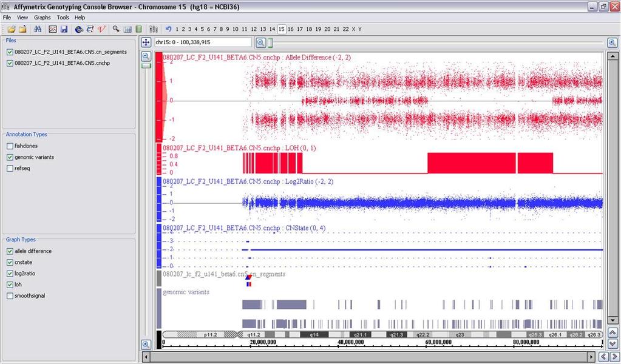The height and width of the screenshot is (364, 621).
Task: Enable the fishclones annotation checkbox
Action: click(x=10, y=146)
